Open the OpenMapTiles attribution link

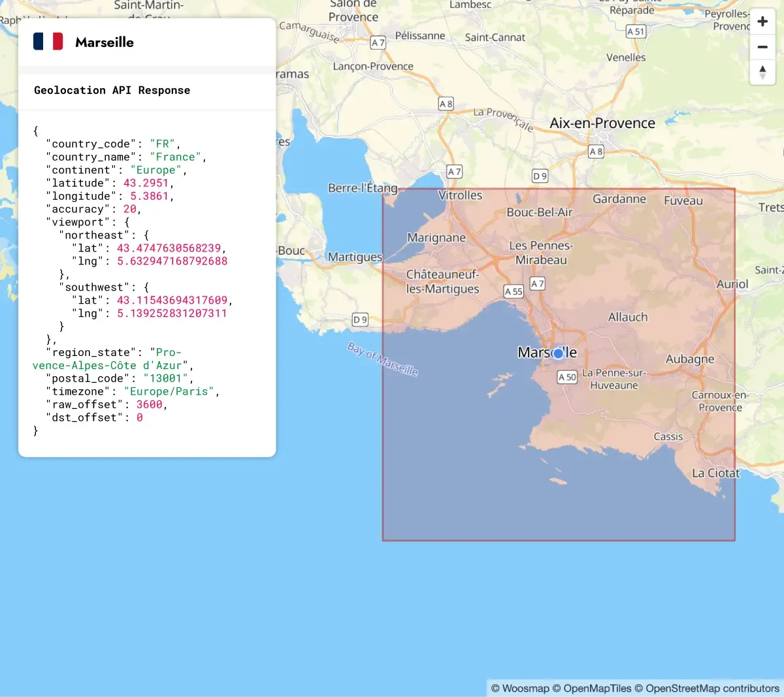click(x=592, y=689)
